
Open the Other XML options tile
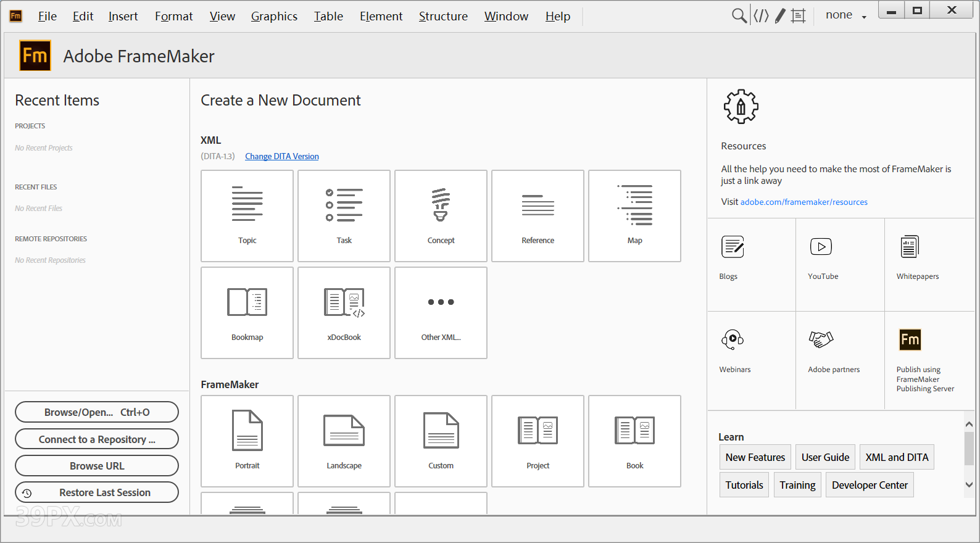(x=441, y=313)
